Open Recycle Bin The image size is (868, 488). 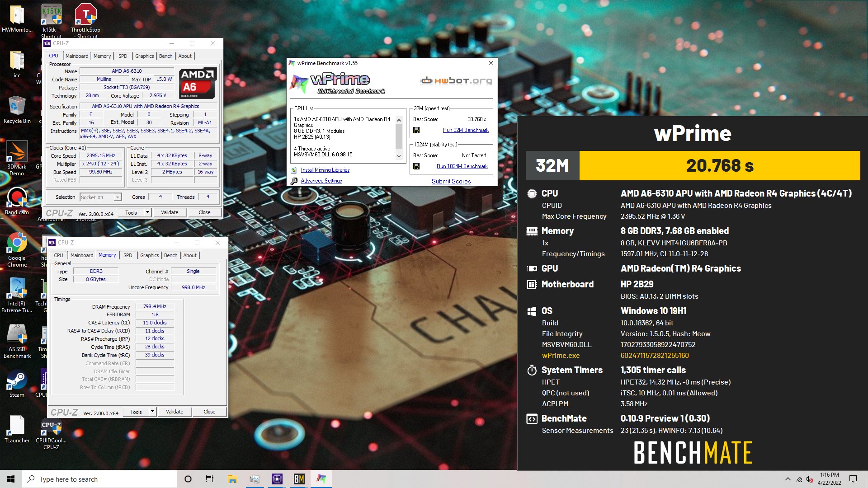point(17,110)
